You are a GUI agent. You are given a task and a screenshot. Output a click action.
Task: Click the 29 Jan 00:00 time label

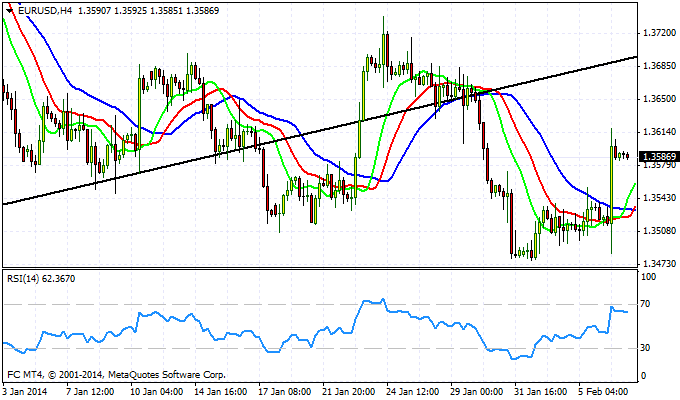pyautogui.click(x=477, y=392)
